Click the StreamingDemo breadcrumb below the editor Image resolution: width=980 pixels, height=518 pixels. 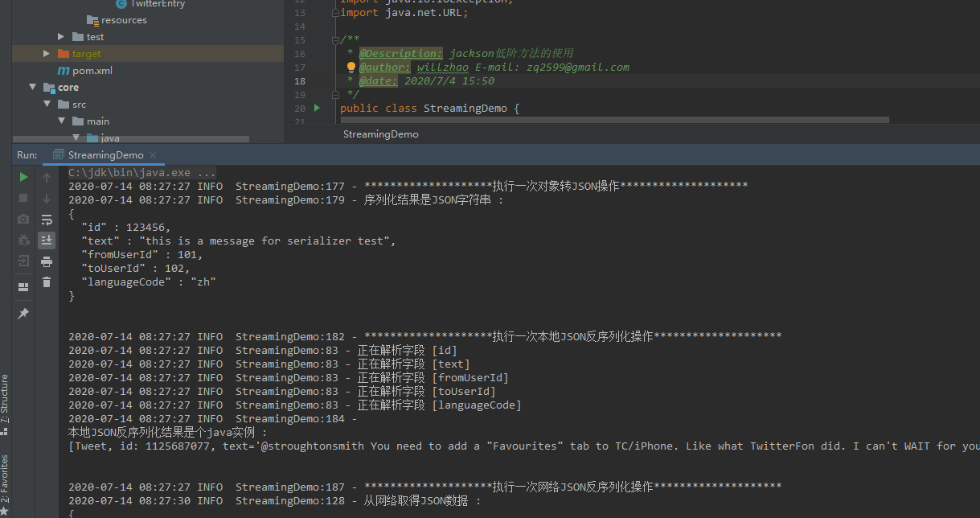click(380, 134)
